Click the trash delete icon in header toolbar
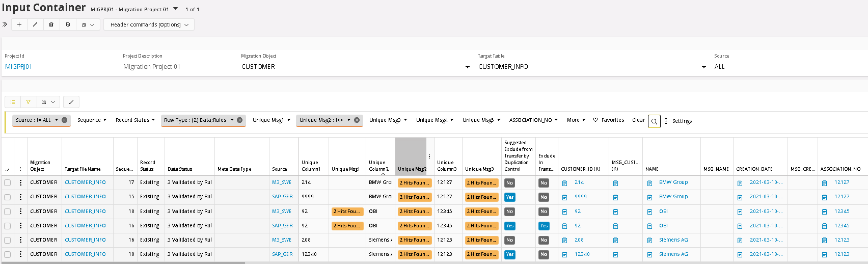This screenshot has height=264, width=868. pyautogui.click(x=51, y=24)
